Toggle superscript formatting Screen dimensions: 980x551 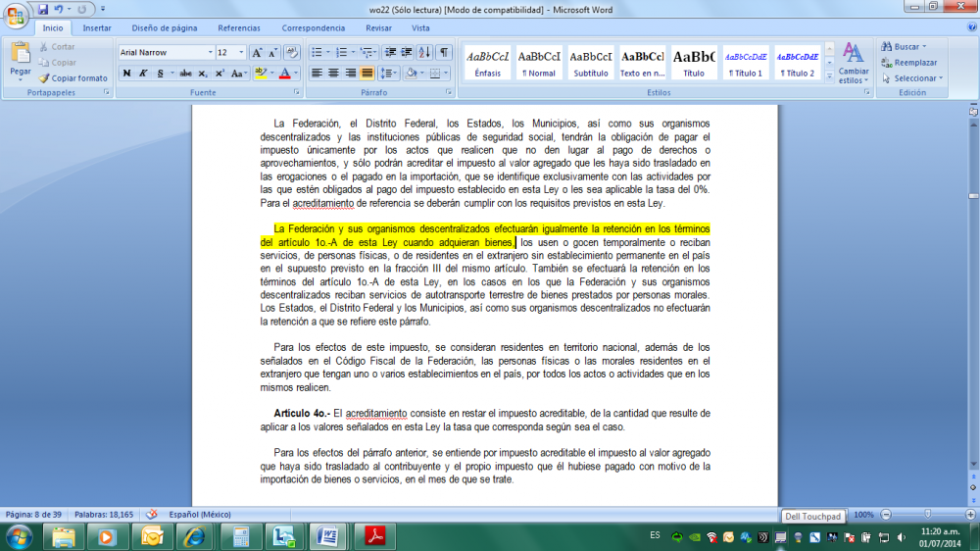(x=220, y=74)
